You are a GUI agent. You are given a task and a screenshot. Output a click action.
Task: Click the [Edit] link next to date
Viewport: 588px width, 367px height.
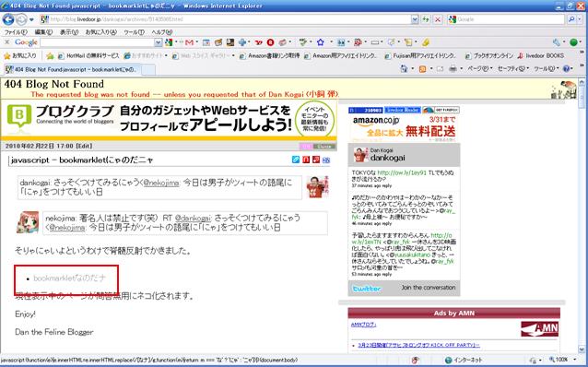[84, 146]
